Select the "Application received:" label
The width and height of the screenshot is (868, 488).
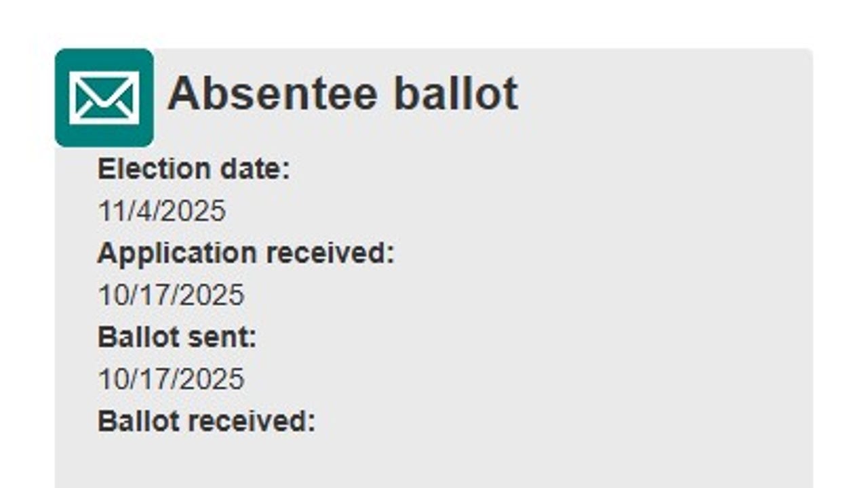point(245,253)
